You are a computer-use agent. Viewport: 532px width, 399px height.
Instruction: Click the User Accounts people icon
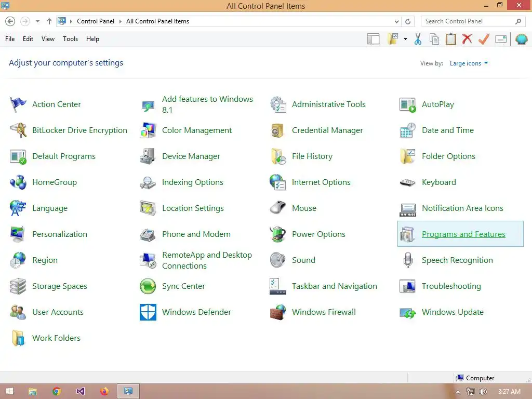pos(18,312)
